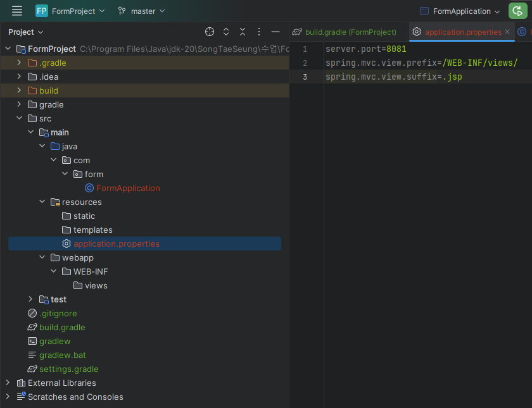
Task: Expand the .idea folder
Action: pos(20,77)
